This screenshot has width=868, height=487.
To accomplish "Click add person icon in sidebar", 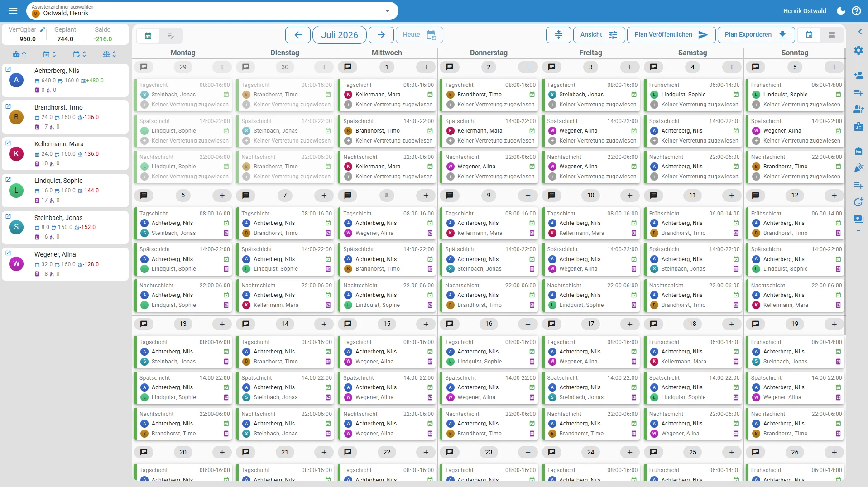I will click(858, 75).
